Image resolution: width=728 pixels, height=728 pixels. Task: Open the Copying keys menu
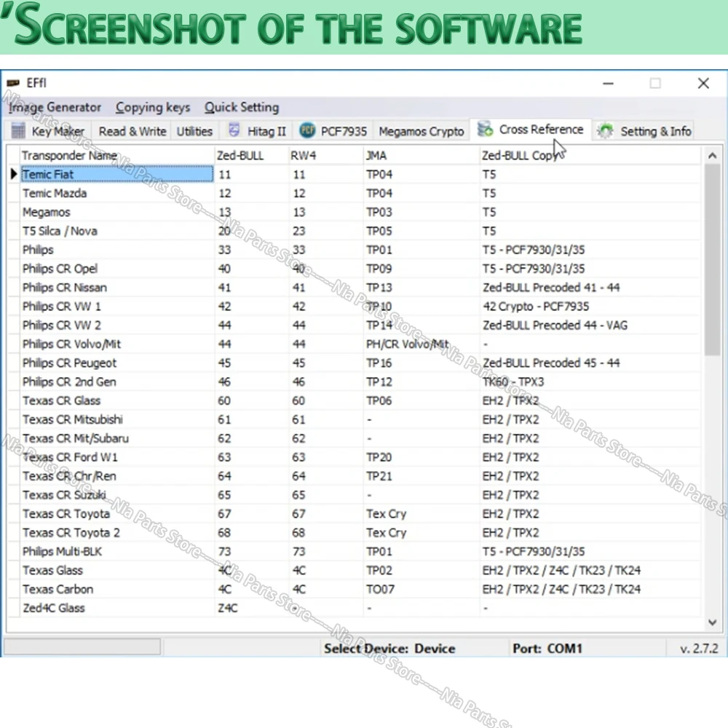(153, 107)
